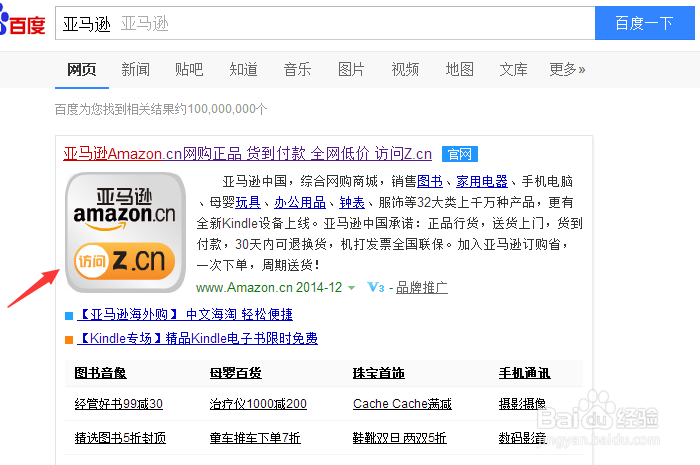Open the 办公用品 link
This screenshot has width=700, height=465.
click(x=300, y=203)
